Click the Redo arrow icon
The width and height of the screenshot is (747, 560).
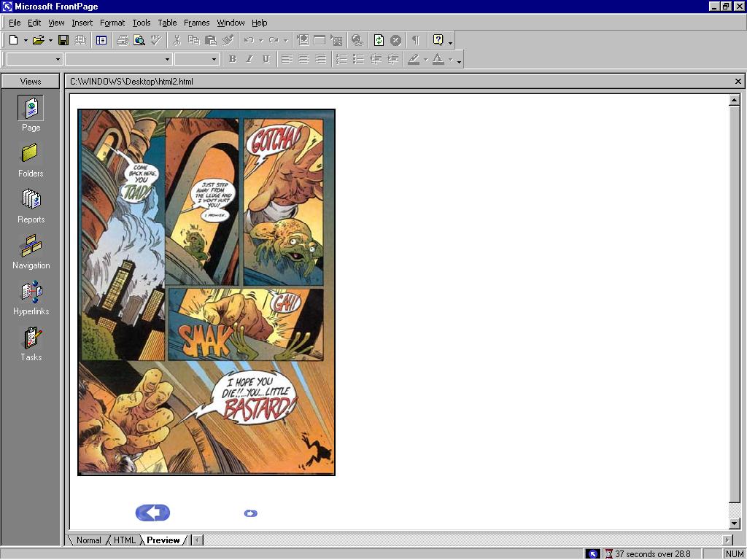click(274, 41)
